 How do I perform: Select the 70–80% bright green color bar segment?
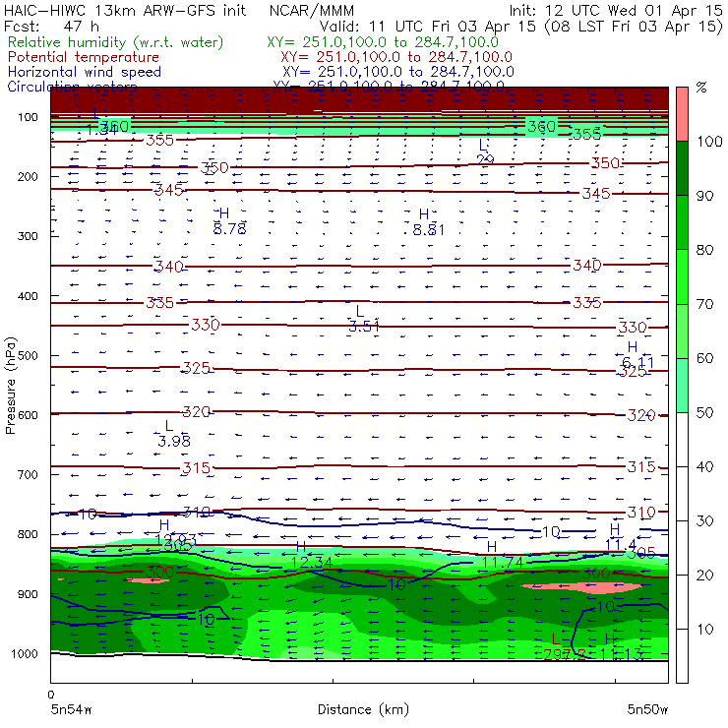(682, 276)
